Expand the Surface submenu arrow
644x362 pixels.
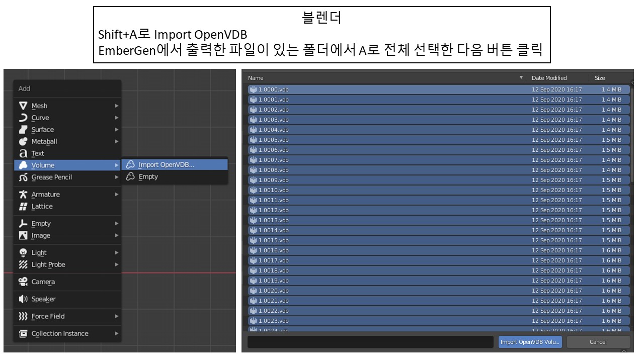[116, 130]
